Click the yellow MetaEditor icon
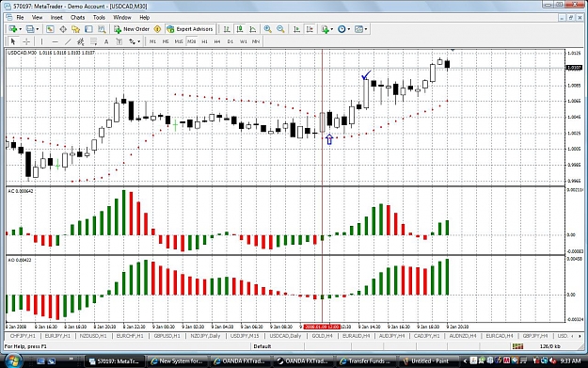588x368 pixels. [157, 29]
